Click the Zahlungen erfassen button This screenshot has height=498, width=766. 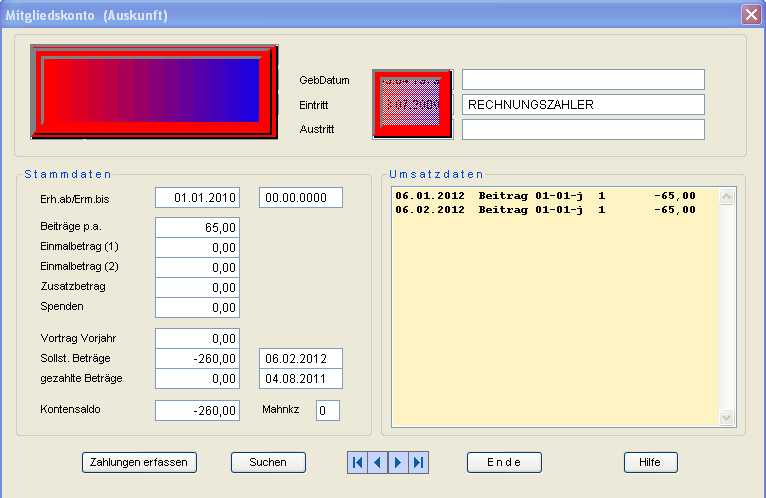tap(139, 462)
